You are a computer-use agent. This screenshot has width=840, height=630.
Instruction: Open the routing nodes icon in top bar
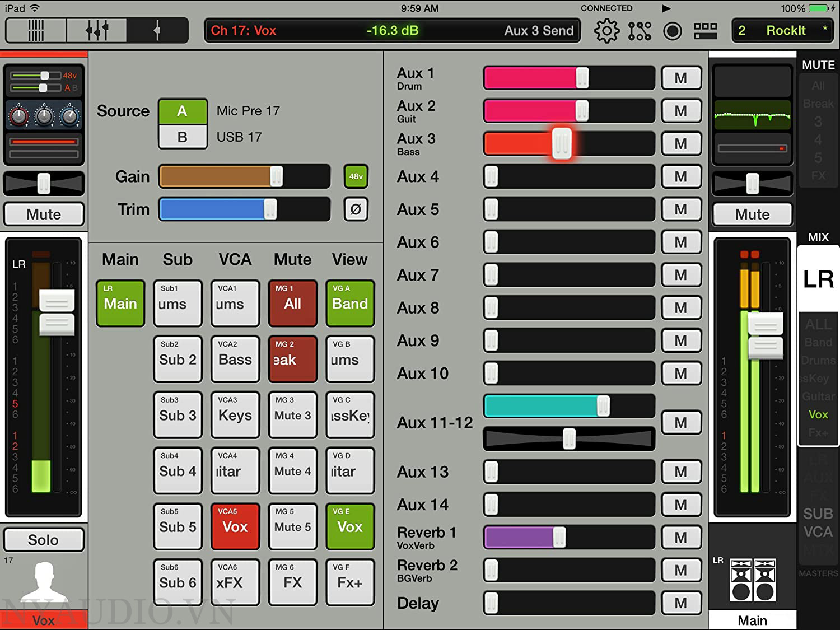(x=640, y=31)
